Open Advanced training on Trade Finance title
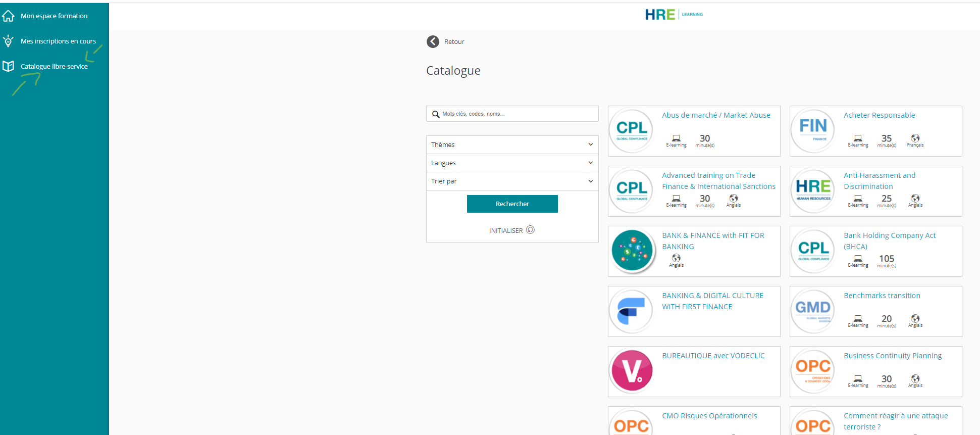 click(x=718, y=181)
